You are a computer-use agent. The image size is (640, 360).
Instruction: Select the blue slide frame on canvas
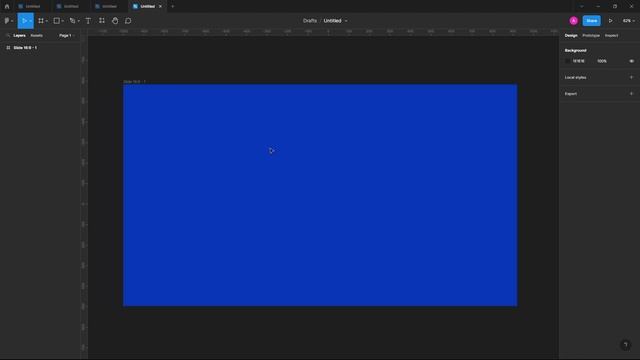coord(320,195)
